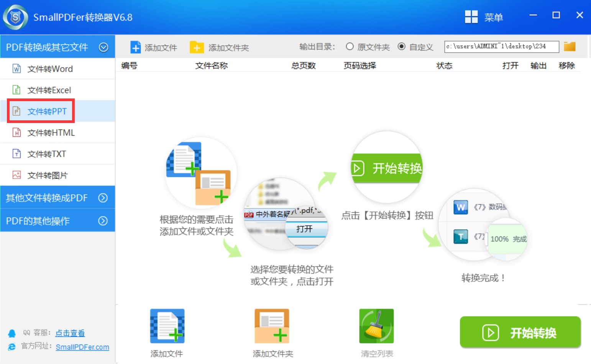Click the 页码选择 column header

coord(360,66)
